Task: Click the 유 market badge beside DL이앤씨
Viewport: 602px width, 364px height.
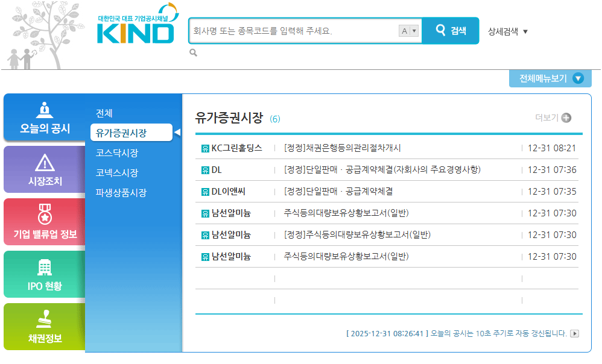Action: coord(206,192)
